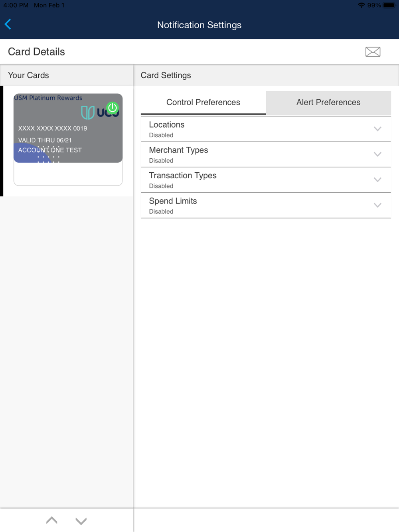The height and width of the screenshot is (532, 399).
Task: Open the envelope messages icon
Action: tap(373, 52)
